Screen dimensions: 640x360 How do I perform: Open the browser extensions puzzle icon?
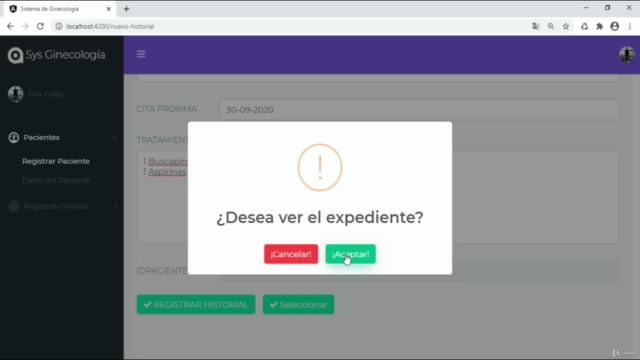tap(600, 26)
